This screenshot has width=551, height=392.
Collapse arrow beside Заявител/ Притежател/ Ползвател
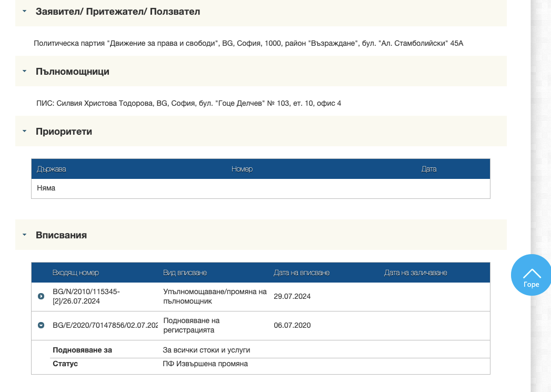pyautogui.click(x=24, y=11)
